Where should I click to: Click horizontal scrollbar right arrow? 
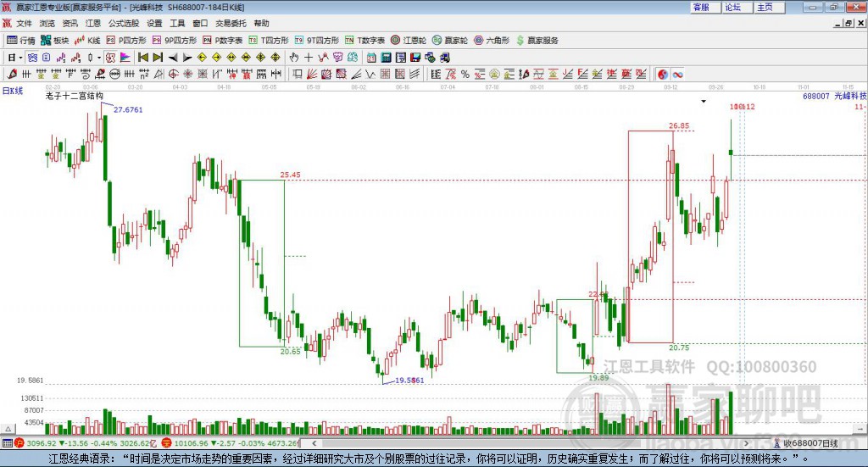pyautogui.click(x=746, y=443)
